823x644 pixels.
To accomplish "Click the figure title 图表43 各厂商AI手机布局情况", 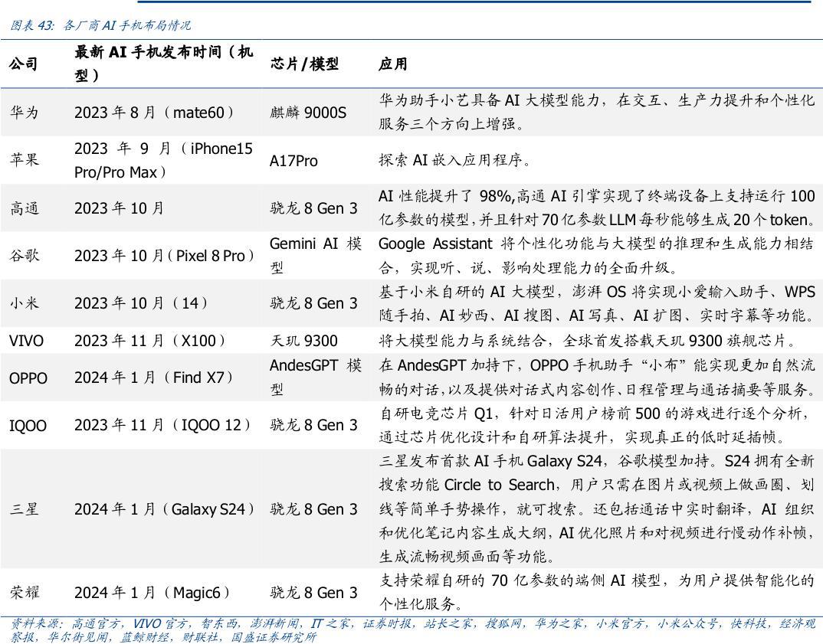I will (x=100, y=25).
